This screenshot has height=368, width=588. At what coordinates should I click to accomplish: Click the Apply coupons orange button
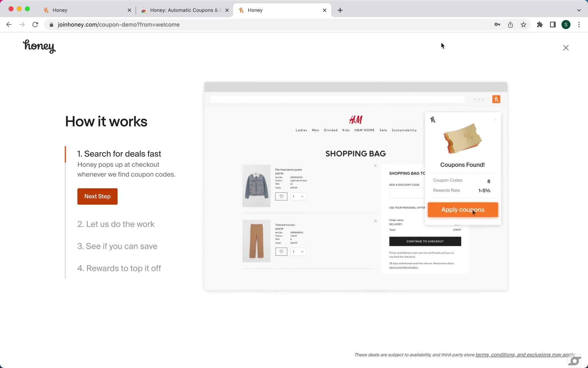(463, 209)
